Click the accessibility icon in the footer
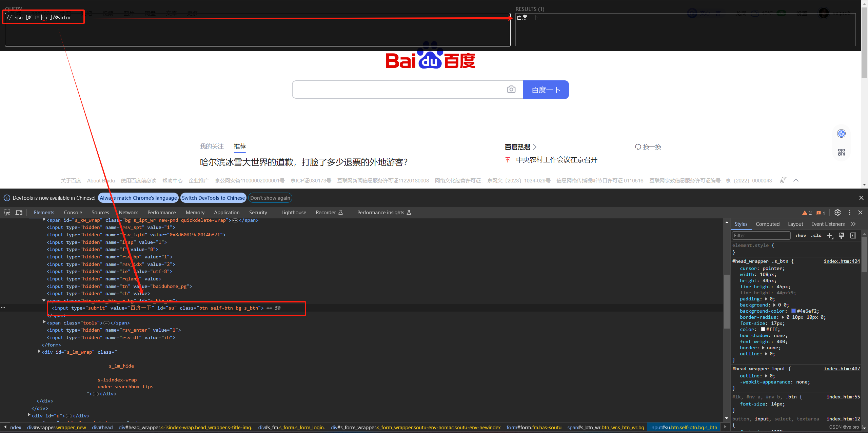Image resolution: width=868 pixels, height=433 pixels. (x=783, y=180)
